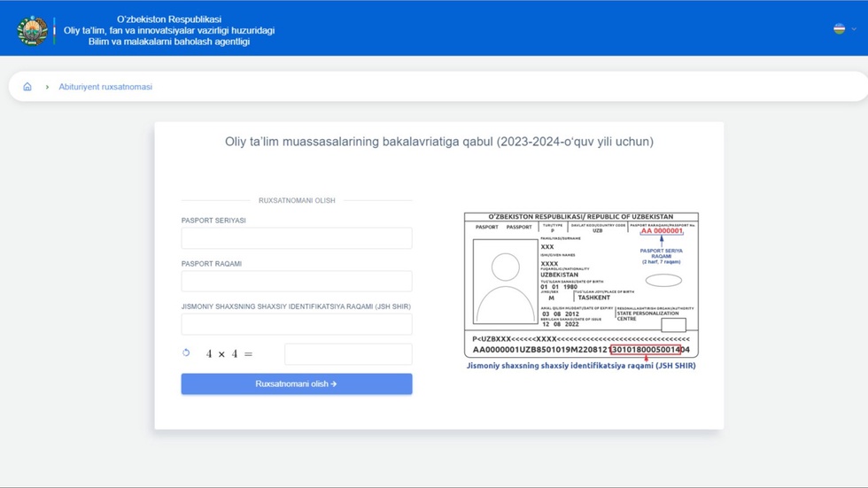This screenshot has height=488, width=868.
Task: Refresh the captcha math question
Action: pos(186,353)
